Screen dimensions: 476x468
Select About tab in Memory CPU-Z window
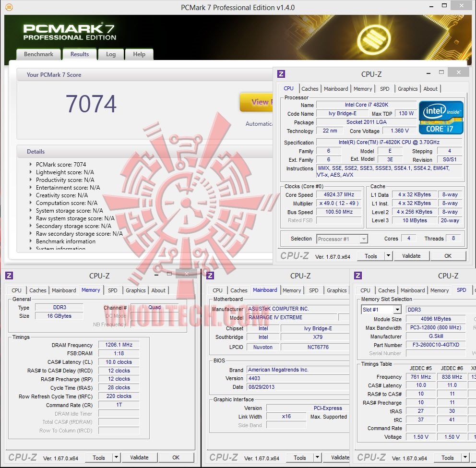click(158, 290)
